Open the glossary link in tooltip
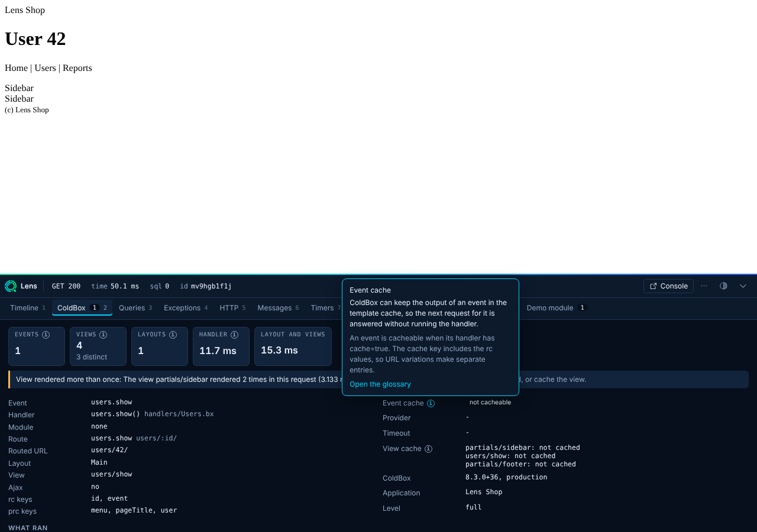Image resolution: width=757 pixels, height=532 pixels. tap(380, 384)
